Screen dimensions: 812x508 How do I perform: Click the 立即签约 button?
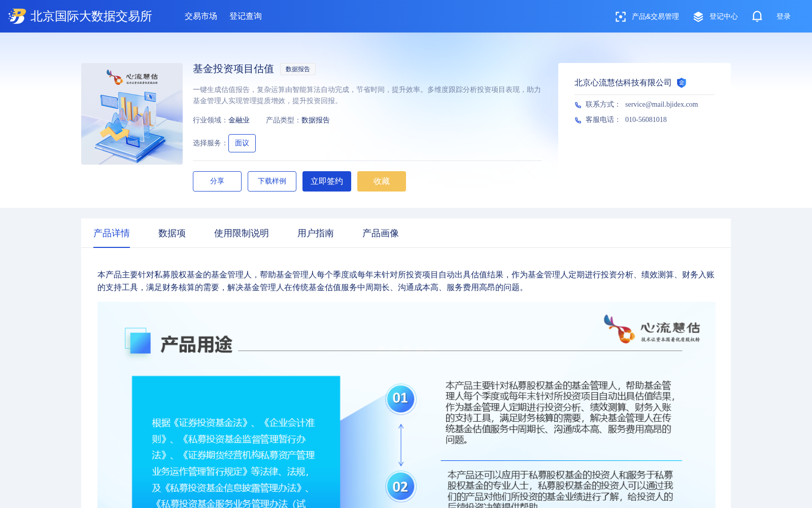click(327, 181)
